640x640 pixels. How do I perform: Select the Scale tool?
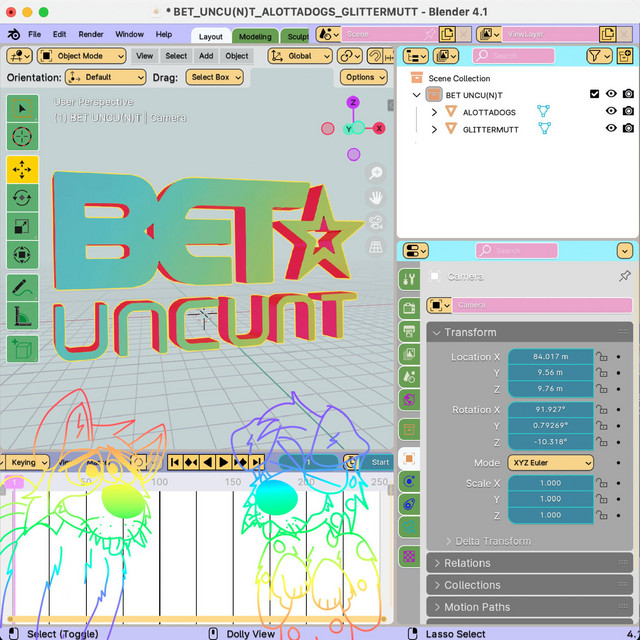pos(22,226)
